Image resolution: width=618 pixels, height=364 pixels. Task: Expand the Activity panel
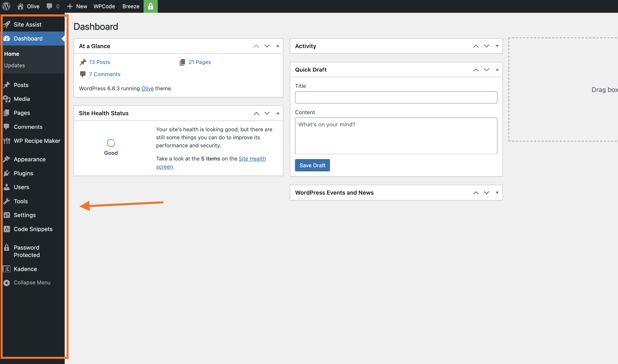tap(497, 46)
